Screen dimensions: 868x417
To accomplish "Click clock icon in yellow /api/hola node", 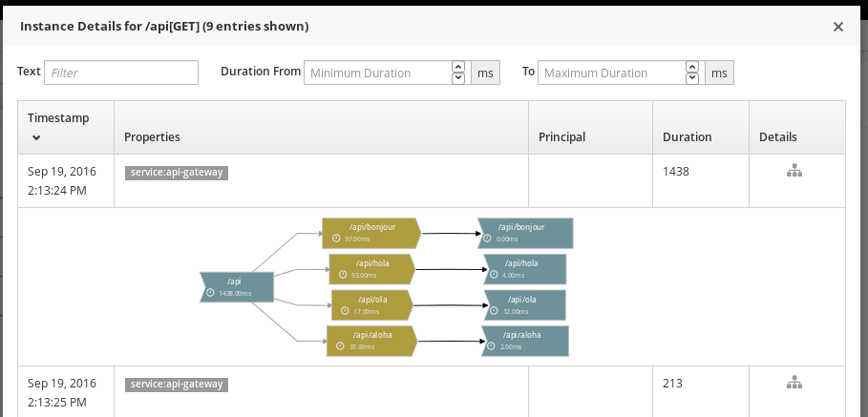I will pos(343,274).
